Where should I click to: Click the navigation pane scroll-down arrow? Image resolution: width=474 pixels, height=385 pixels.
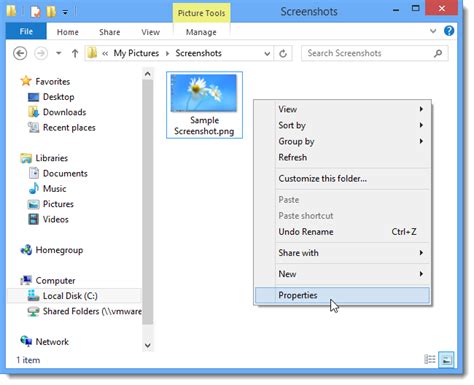[148, 346]
